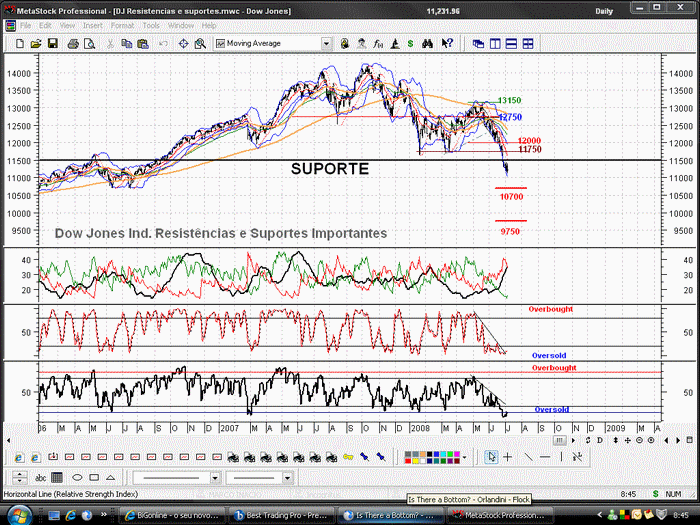Click the Copy icon in toolbar
The width and height of the screenshot is (700, 525).
(127, 44)
